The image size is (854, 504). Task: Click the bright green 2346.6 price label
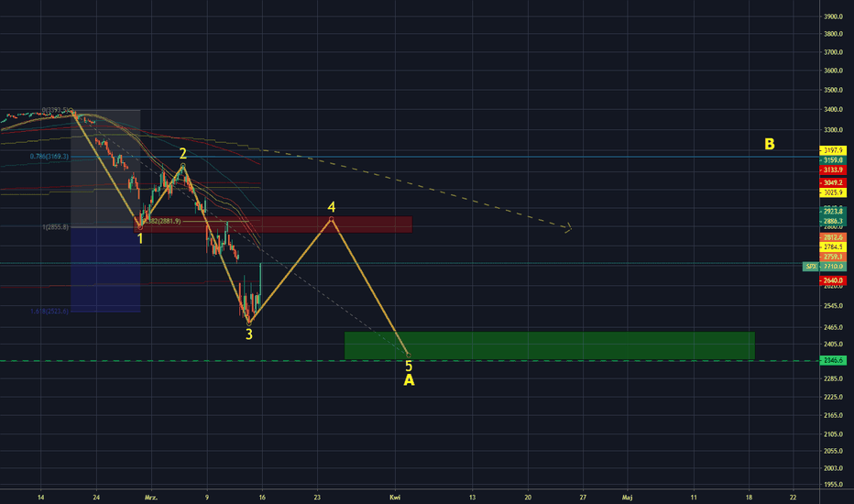coord(833,361)
